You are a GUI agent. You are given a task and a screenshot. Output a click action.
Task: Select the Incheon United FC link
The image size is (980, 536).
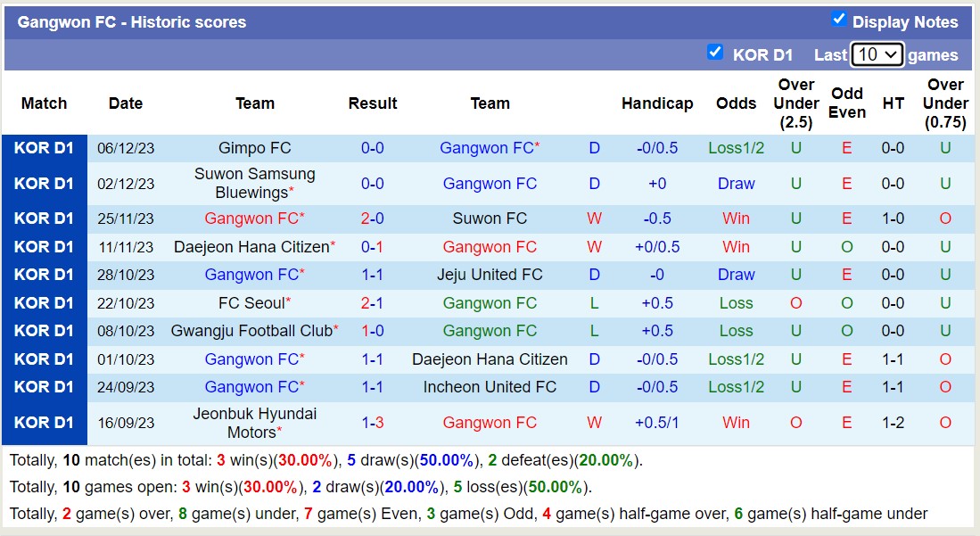coord(490,387)
